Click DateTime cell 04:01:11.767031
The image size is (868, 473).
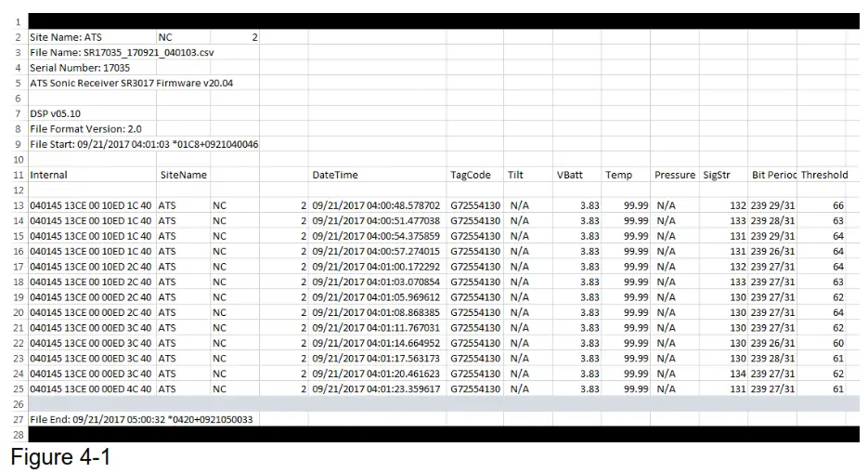click(378, 328)
